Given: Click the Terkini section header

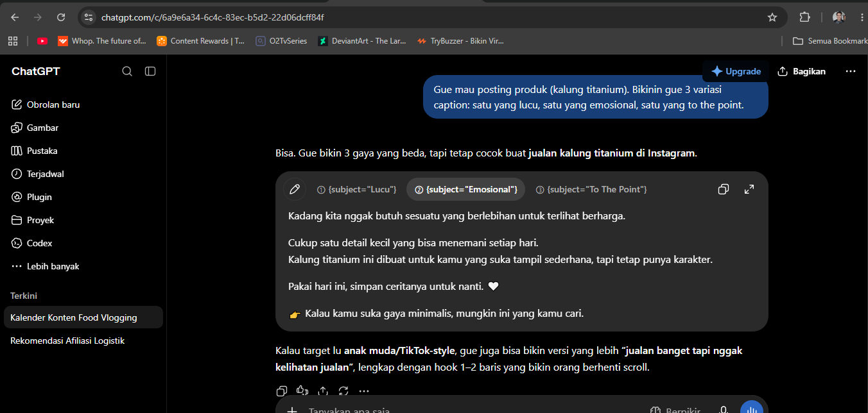Looking at the screenshot, I should click(24, 296).
